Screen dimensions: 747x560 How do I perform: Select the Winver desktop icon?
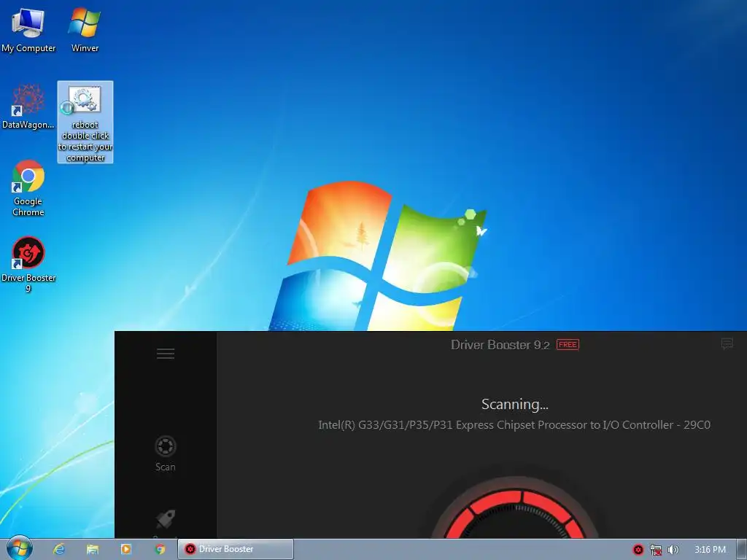pos(85,29)
